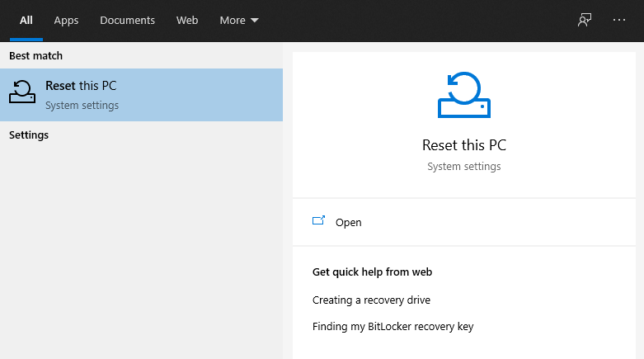Switch to the Web tab
Image resolution: width=644 pixels, height=359 pixels.
(x=187, y=20)
